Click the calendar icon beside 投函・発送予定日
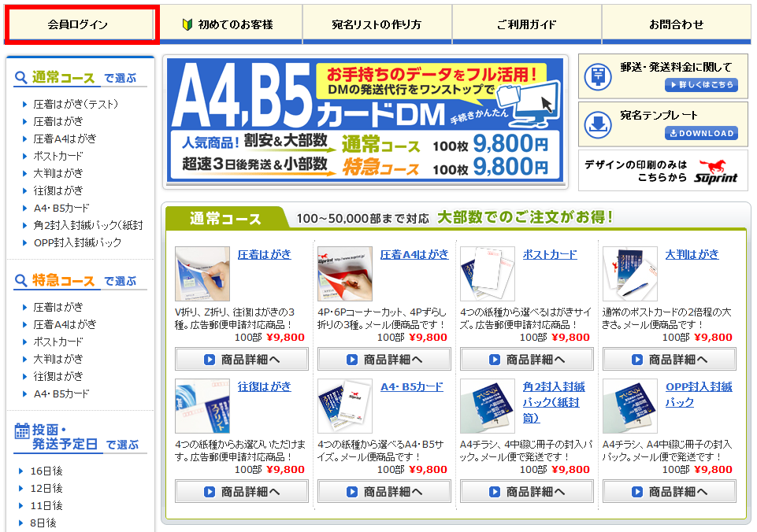The image size is (757, 532). tap(22, 430)
